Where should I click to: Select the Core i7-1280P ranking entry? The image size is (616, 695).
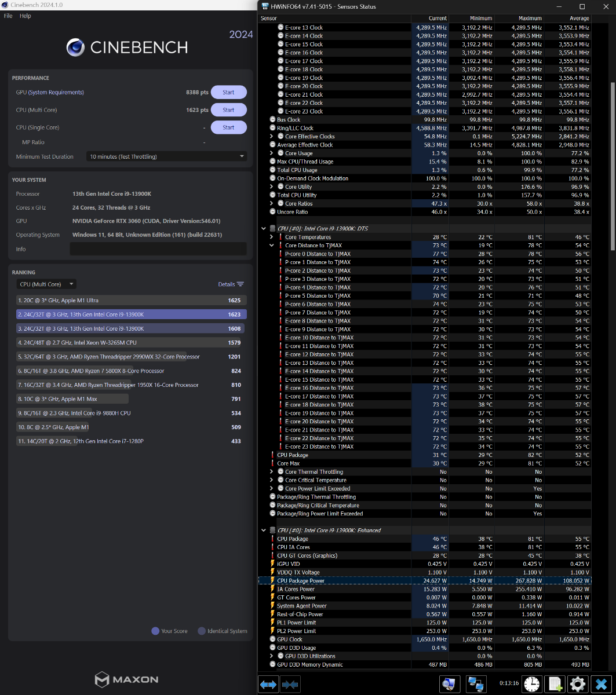(x=132, y=441)
